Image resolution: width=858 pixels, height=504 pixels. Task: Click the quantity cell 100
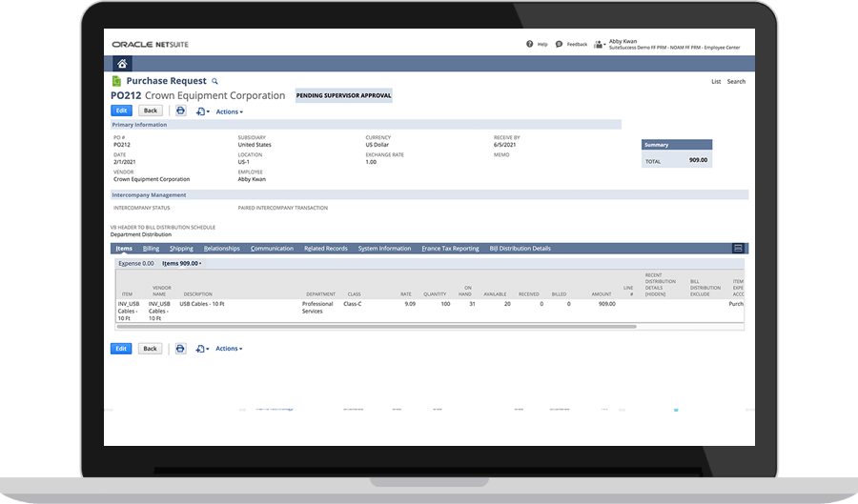pos(445,304)
